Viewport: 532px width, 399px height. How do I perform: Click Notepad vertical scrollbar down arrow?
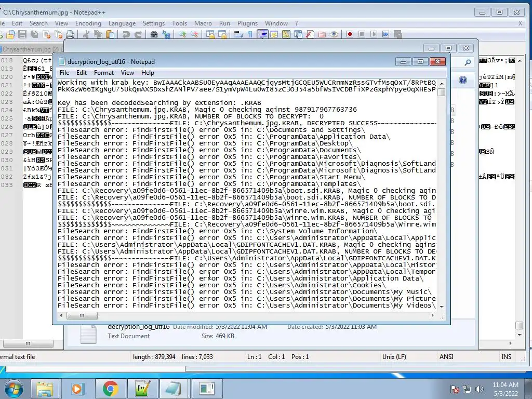442,307
